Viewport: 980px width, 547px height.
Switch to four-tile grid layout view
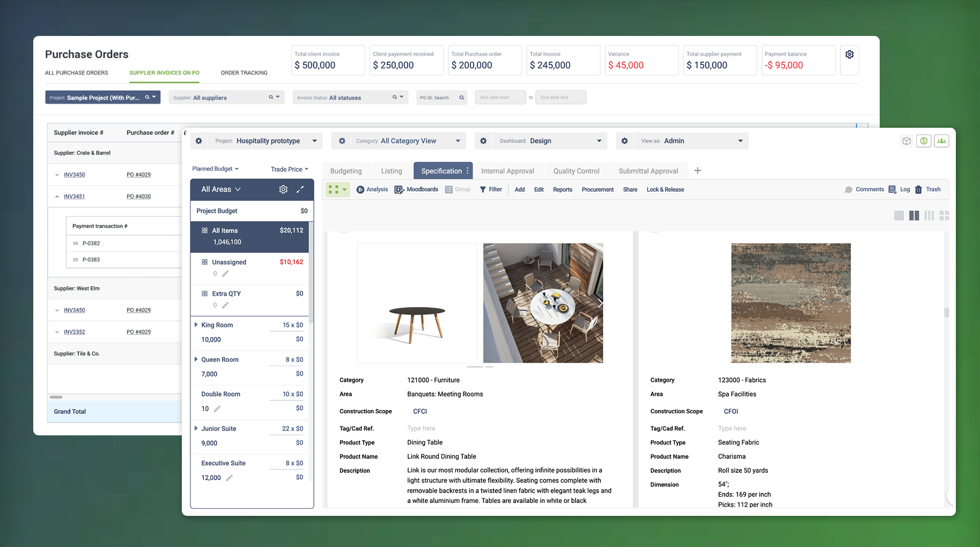(944, 216)
